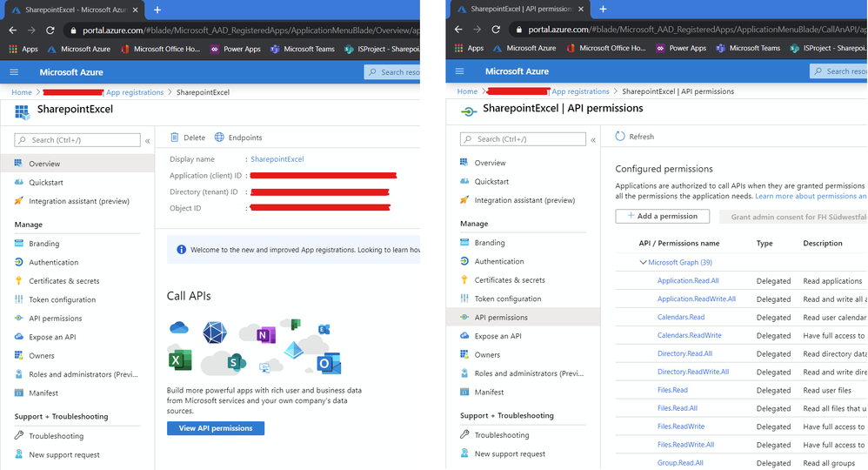Open Group.Read.All permission
The width and height of the screenshot is (868, 470).
pyautogui.click(x=680, y=463)
